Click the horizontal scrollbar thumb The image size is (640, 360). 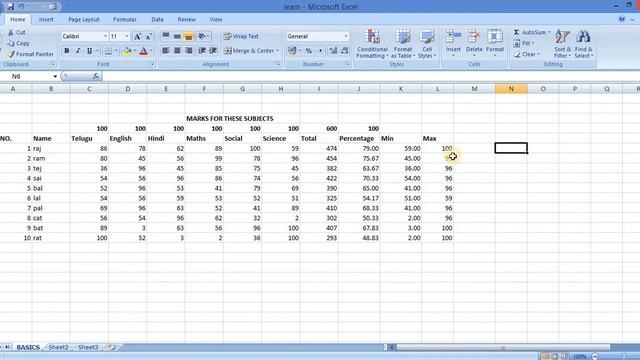coord(503,348)
